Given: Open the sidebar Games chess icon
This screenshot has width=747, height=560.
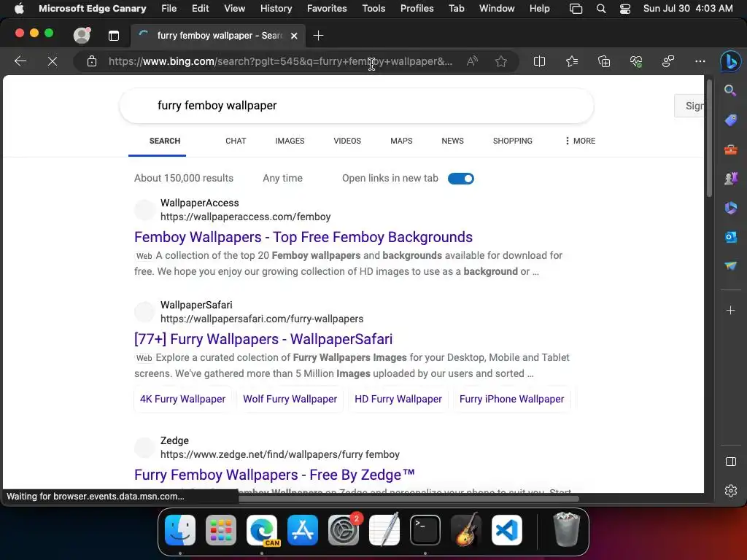Looking at the screenshot, I should [730, 179].
